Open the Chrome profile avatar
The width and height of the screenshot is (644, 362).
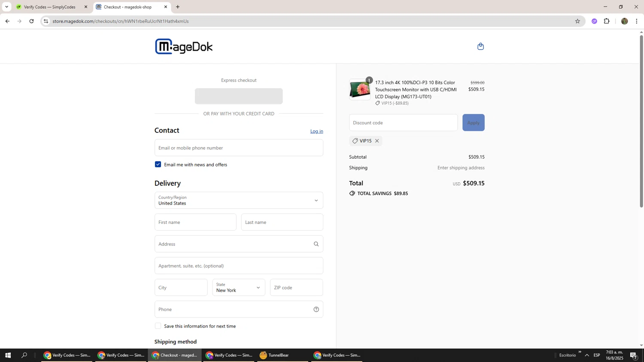[624, 21]
